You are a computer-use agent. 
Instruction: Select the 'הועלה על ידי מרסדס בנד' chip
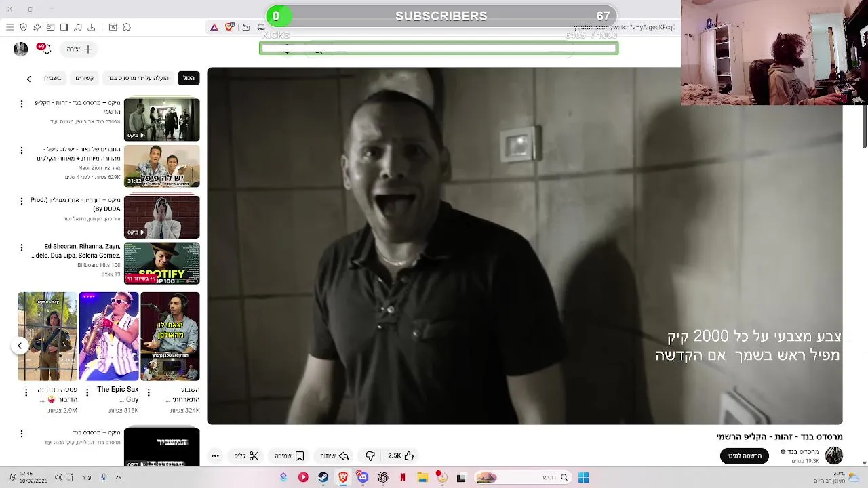138,78
